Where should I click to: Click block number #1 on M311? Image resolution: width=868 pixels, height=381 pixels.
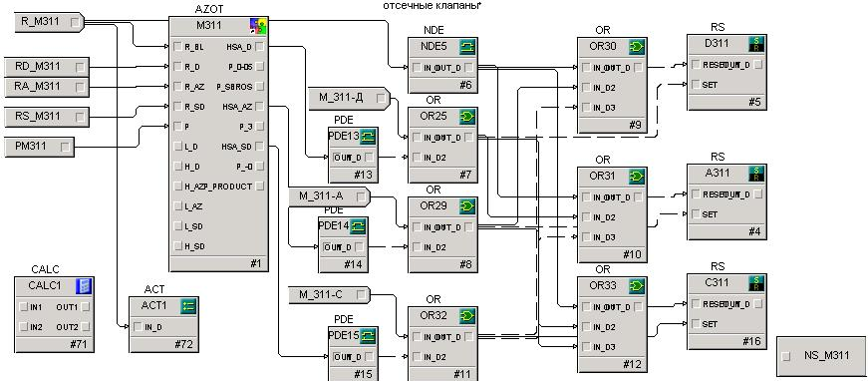pos(255,263)
